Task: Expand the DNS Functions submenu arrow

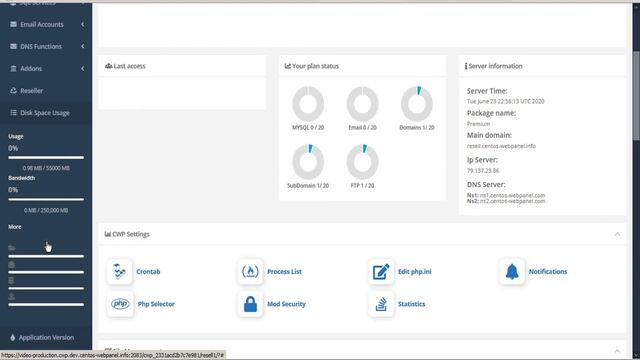Action: tap(82, 47)
